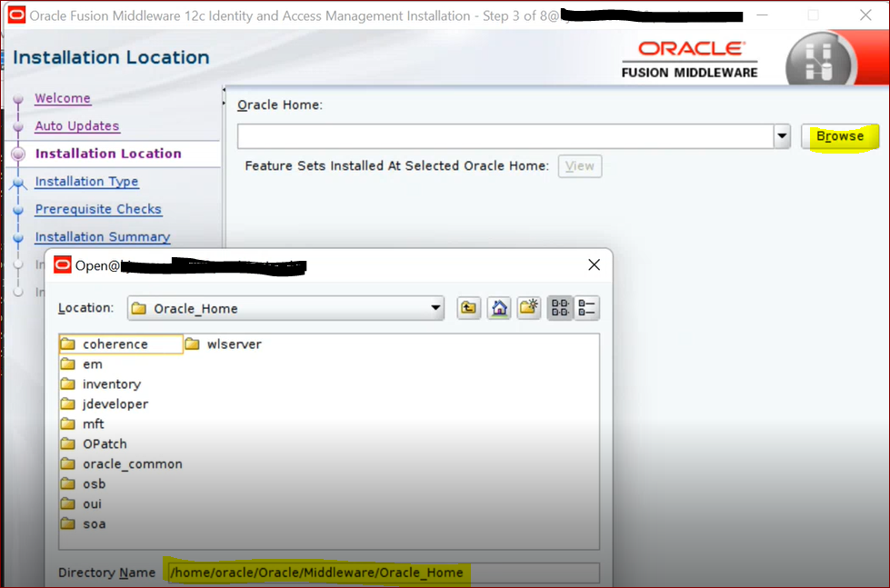
Task: Select the osb folder
Action: pyautogui.click(x=84, y=484)
